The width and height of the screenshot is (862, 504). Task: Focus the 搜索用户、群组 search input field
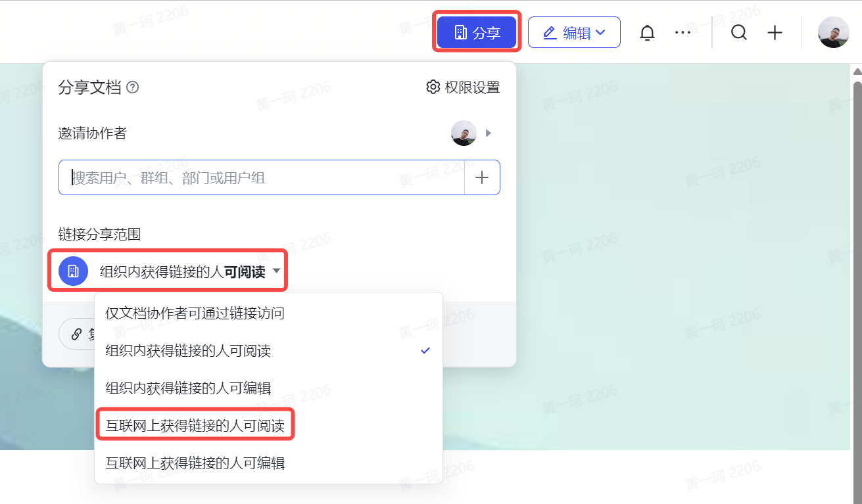262,177
